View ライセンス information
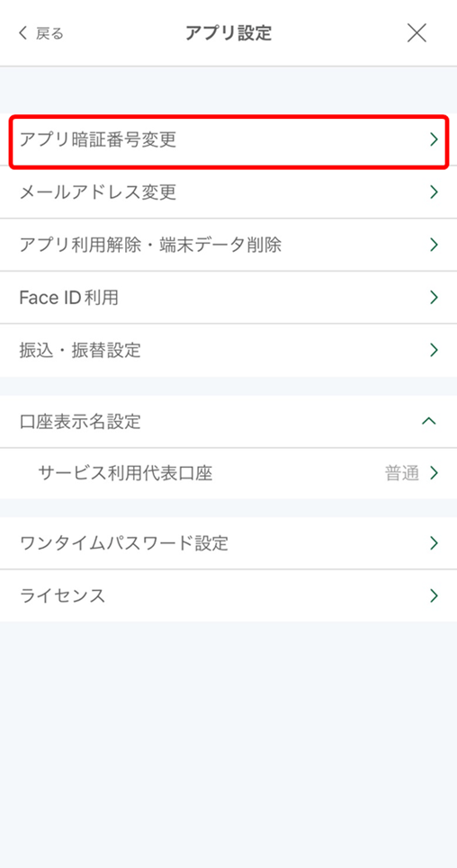The width and height of the screenshot is (457, 868). pyautogui.click(x=228, y=595)
